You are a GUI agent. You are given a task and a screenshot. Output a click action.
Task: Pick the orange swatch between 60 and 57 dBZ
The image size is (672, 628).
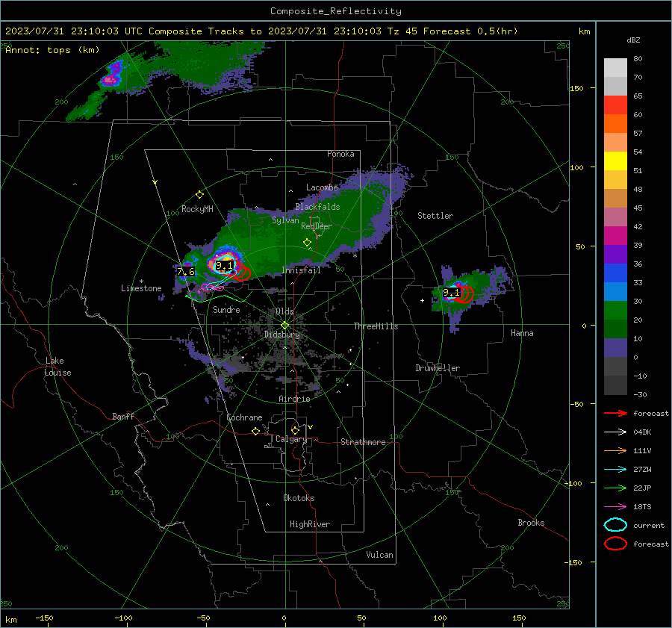coord(615,124)
